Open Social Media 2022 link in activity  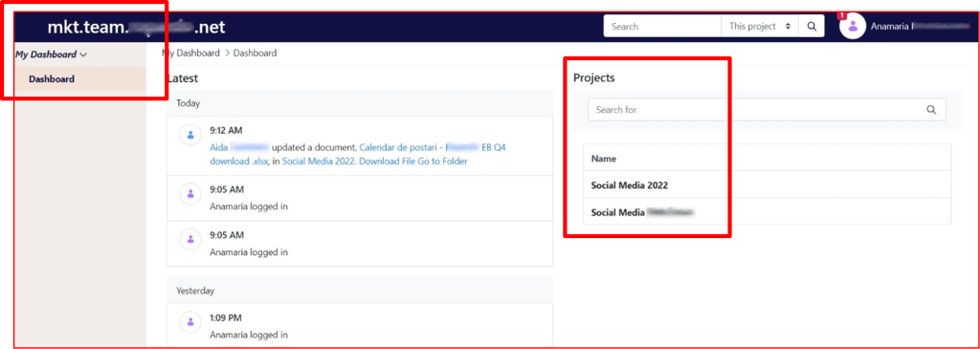(319, 161)
